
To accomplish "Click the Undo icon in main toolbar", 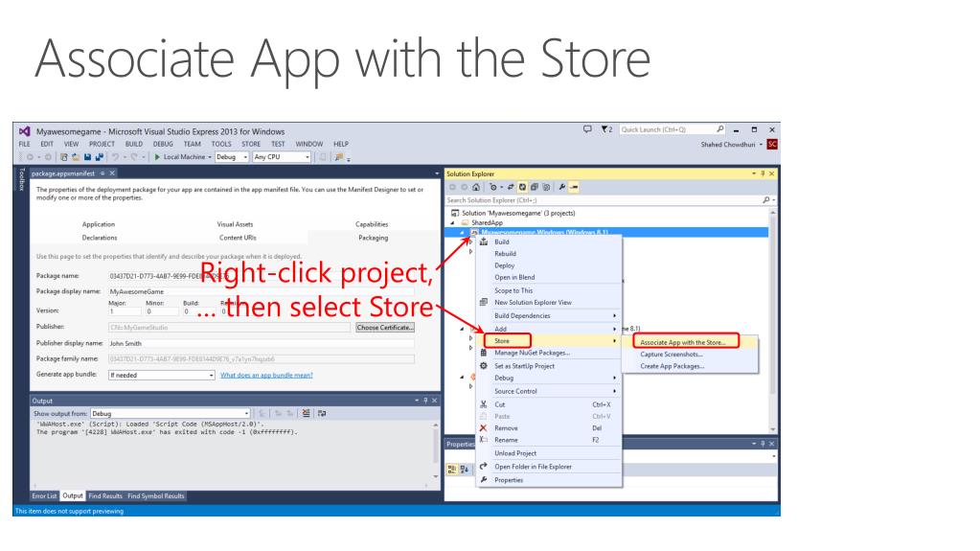I will coord(116,157).
